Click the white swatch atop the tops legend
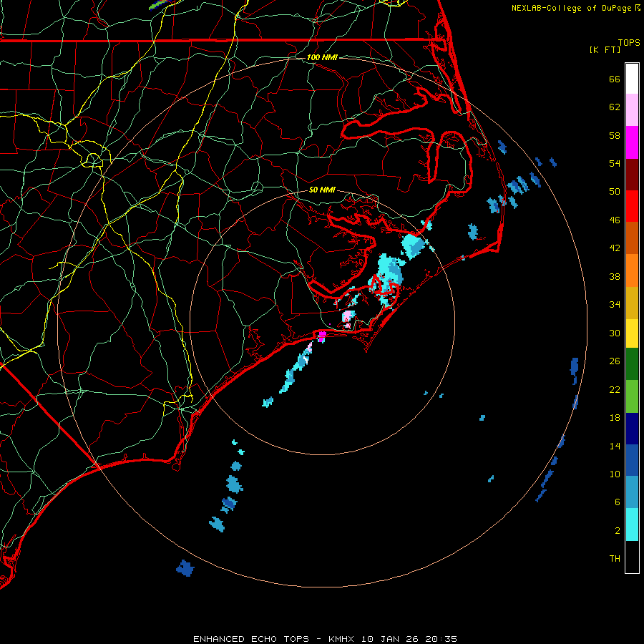644x644 pixels. (632, 79)
